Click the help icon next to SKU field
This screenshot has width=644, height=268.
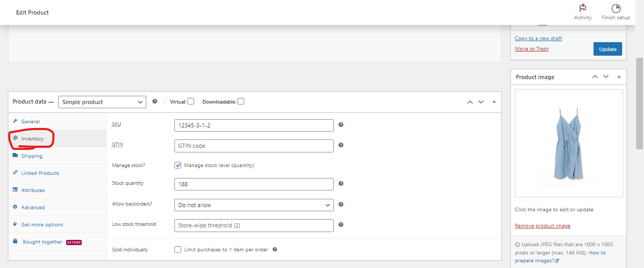coord(341,125)
